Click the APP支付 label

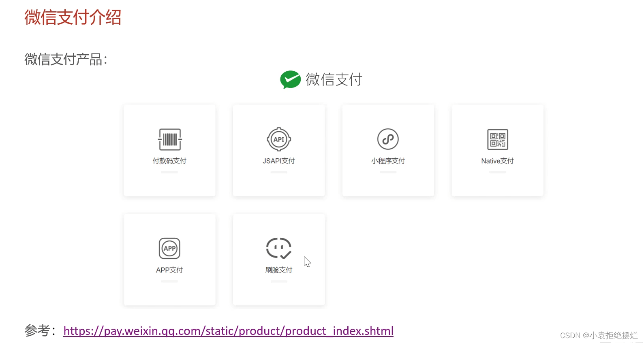click(x=169, y=270)
